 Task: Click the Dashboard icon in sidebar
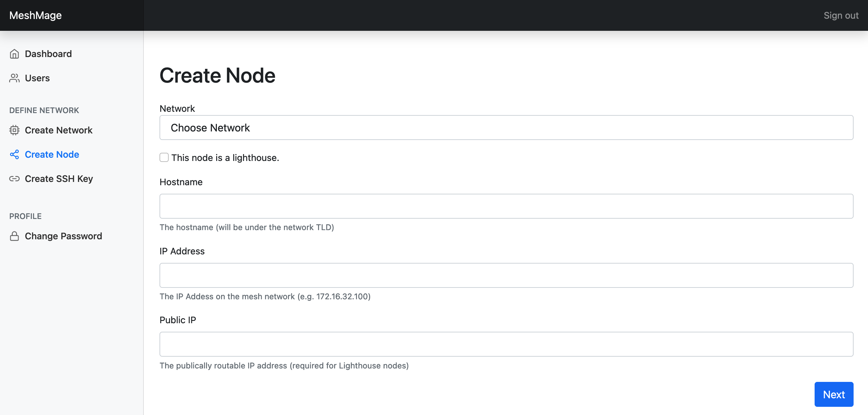click(14, 54)
